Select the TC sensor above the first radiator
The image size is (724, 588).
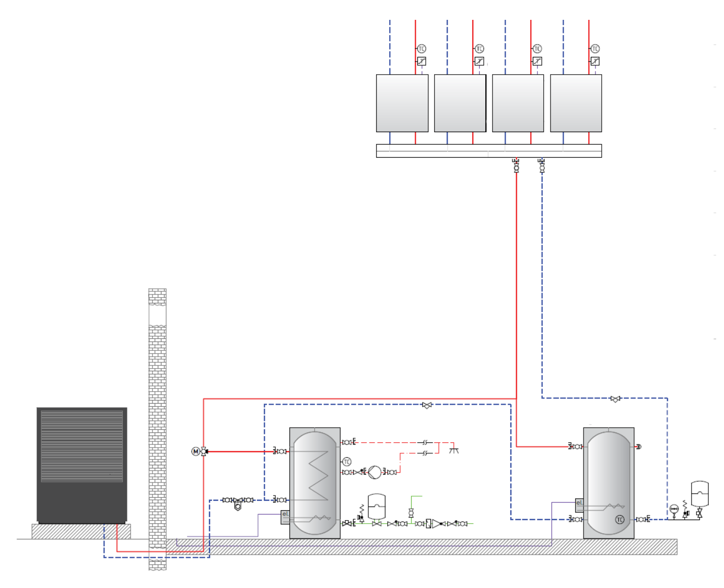422,49
